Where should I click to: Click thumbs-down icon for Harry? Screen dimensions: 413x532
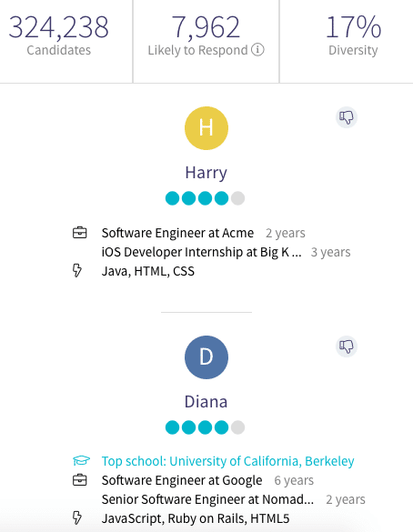point(347,117)
